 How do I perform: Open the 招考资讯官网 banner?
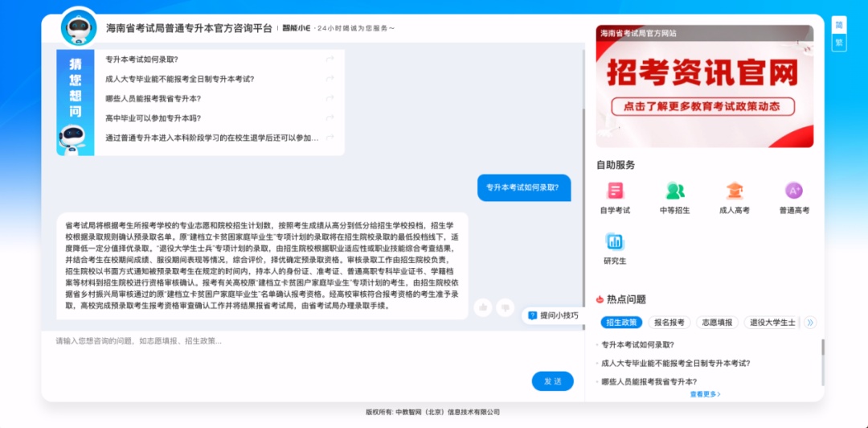pos(705,86)
